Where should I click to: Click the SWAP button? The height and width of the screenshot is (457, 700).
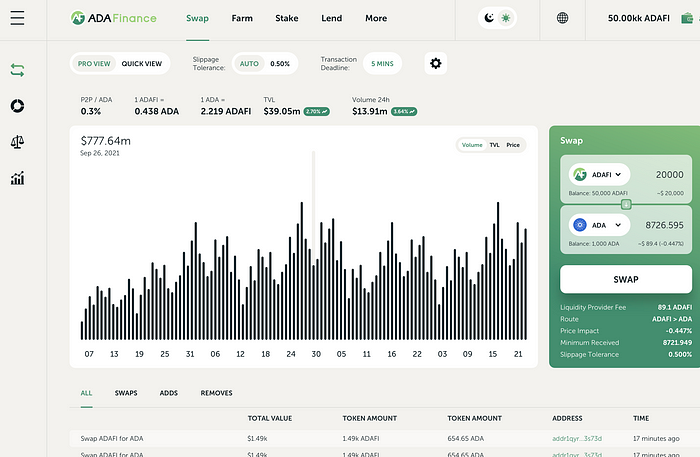[x=626, y=279]
